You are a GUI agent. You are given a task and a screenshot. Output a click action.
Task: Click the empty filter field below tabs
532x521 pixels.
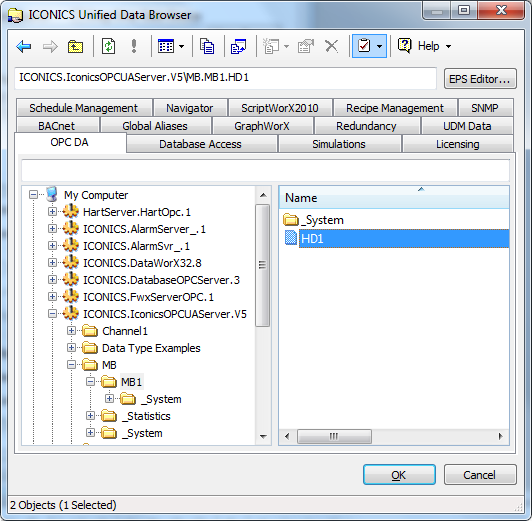click(x=266, y=170)
